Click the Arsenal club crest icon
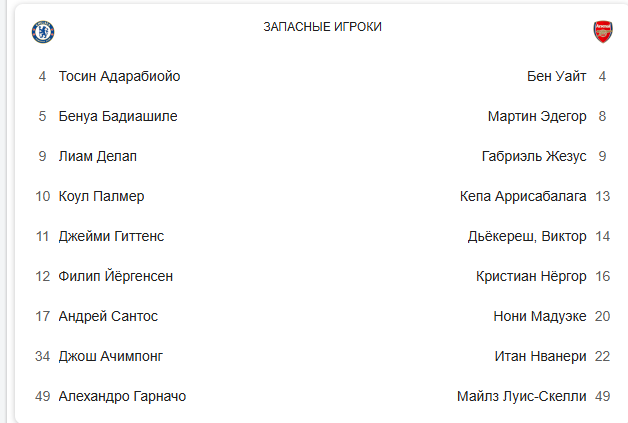This screenshot has width=628, height=423. coord(602,31)
